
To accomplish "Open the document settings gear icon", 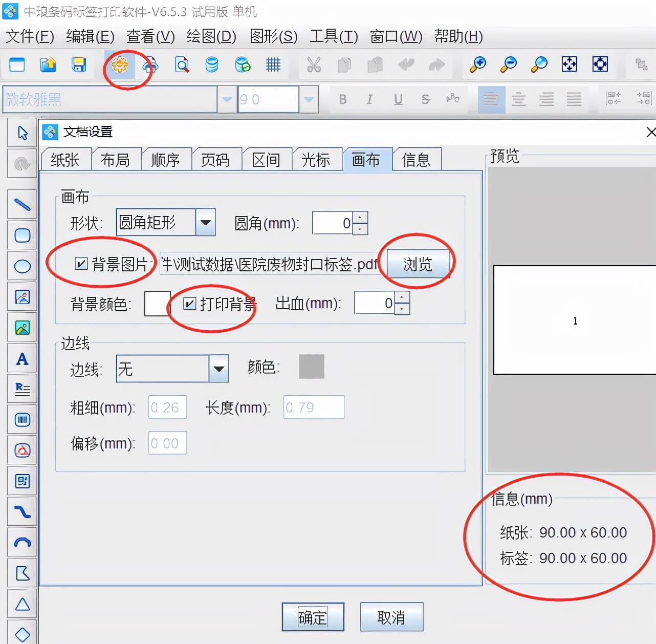I will (120, 65).
